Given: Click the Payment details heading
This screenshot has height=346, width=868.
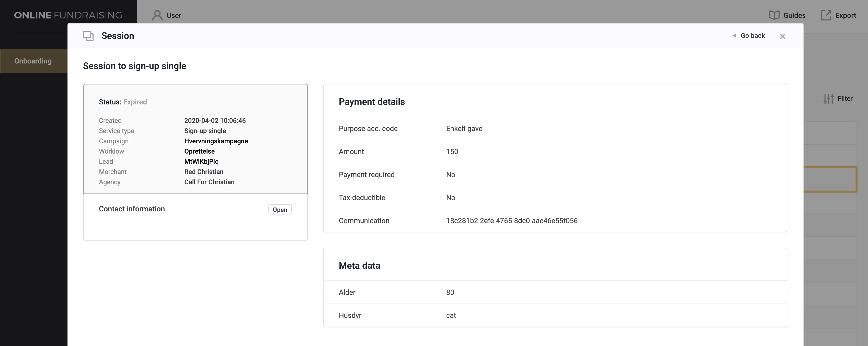Looking at the screenshot, I should tap(372, 102).
